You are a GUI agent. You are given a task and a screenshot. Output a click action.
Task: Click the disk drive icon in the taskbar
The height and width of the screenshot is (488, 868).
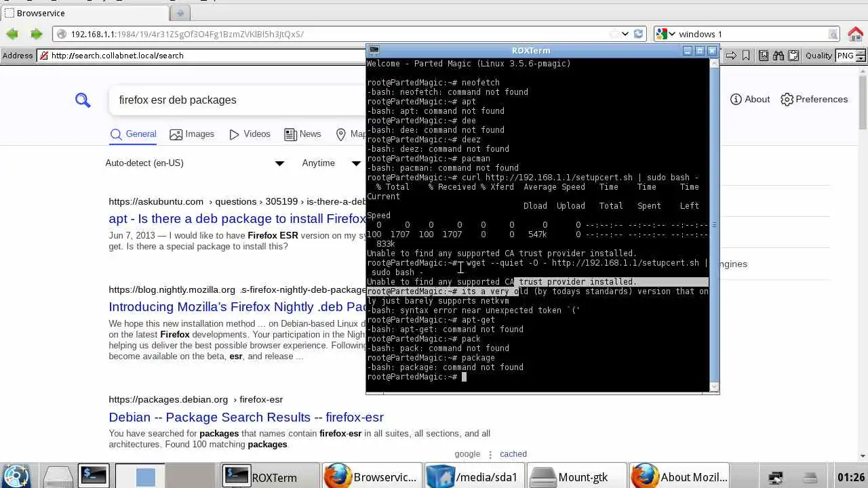coord(58,477)
